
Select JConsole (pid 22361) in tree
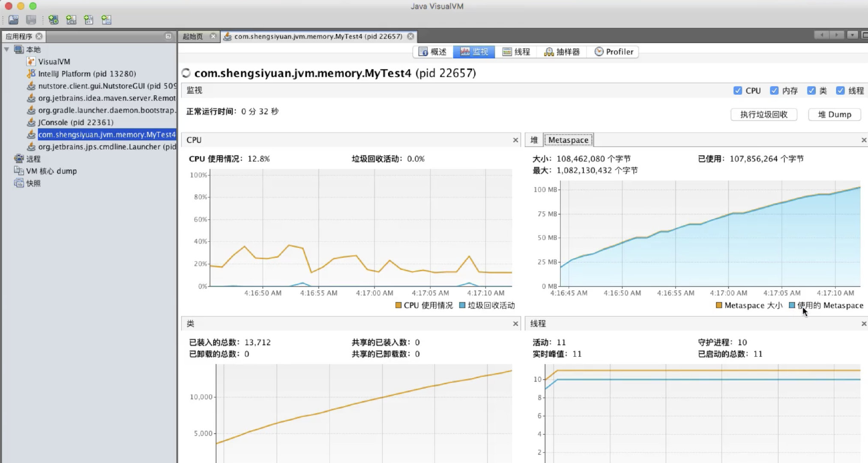[76, 122]
